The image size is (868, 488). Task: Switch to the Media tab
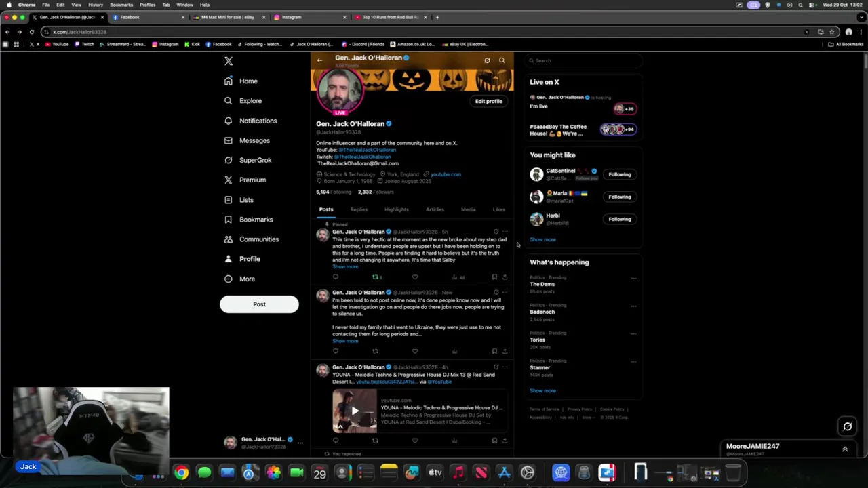(x=469, y=209)
